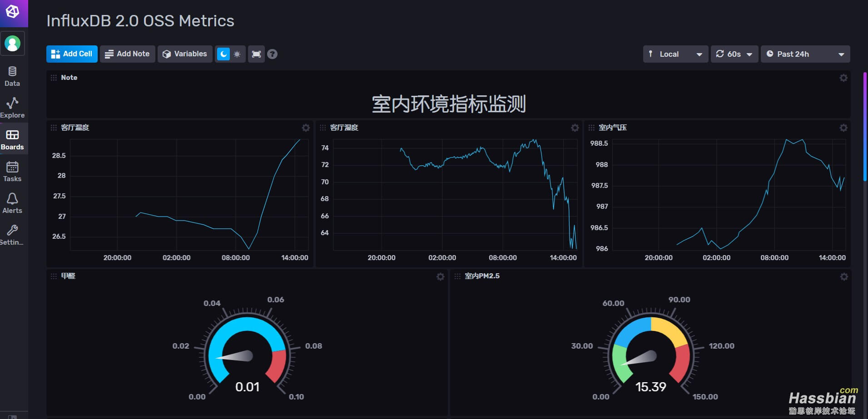Image resolution: width=868 pixels, height=419 pixels.
Task: Open the Local timezone dropdown
Action: (675, 54)
